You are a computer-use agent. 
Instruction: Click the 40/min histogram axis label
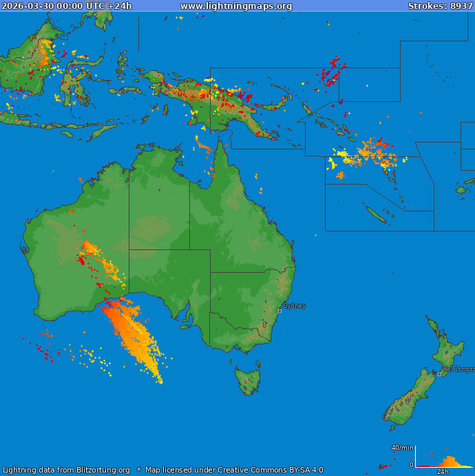tap(401, 448)
